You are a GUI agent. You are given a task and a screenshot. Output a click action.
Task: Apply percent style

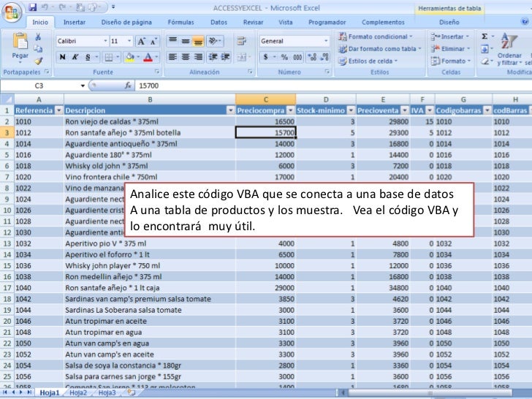point(284,57)
